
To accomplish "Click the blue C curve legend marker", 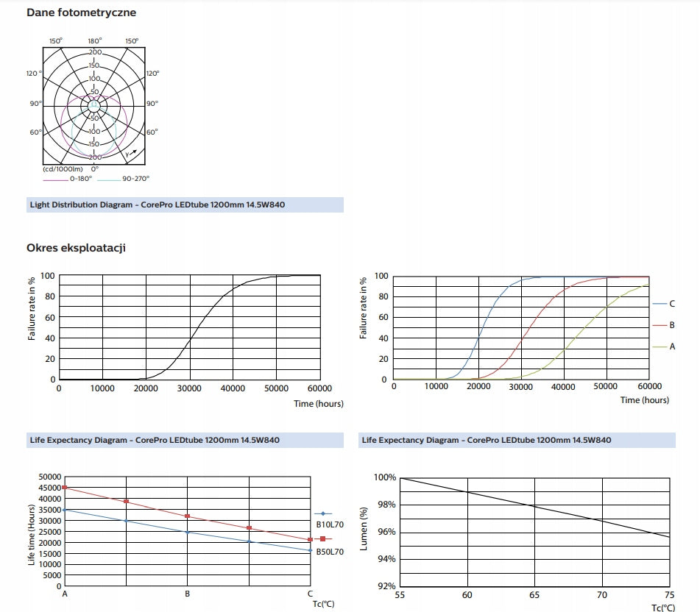I will click(658, 303).
